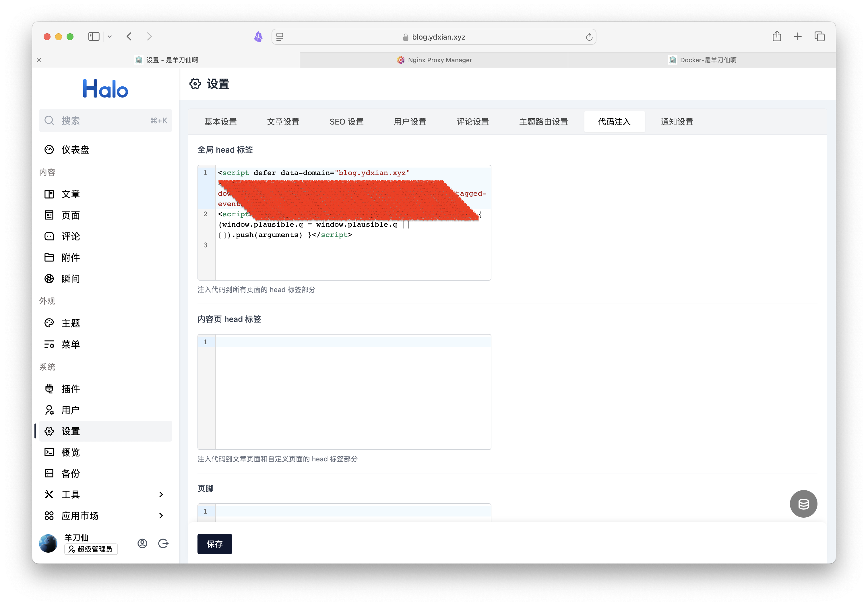Open the user profile icon at bottom

tap(142, 543)
